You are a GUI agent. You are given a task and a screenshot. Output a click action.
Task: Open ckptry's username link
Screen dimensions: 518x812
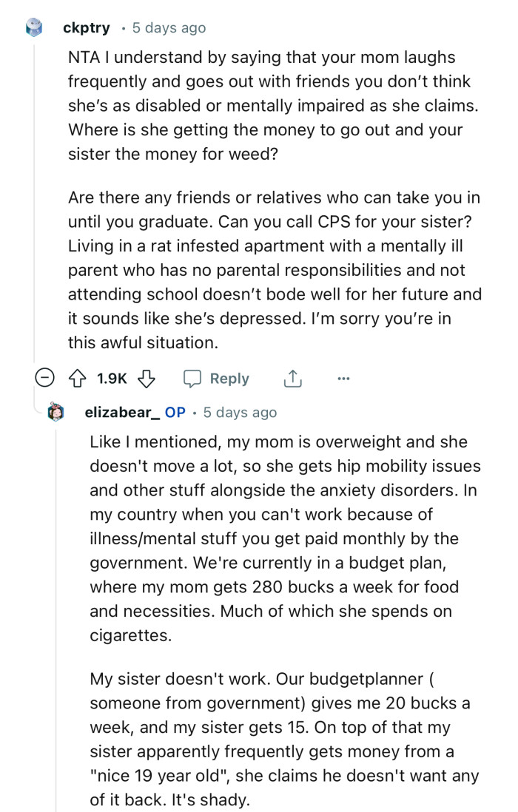(87, 27)
